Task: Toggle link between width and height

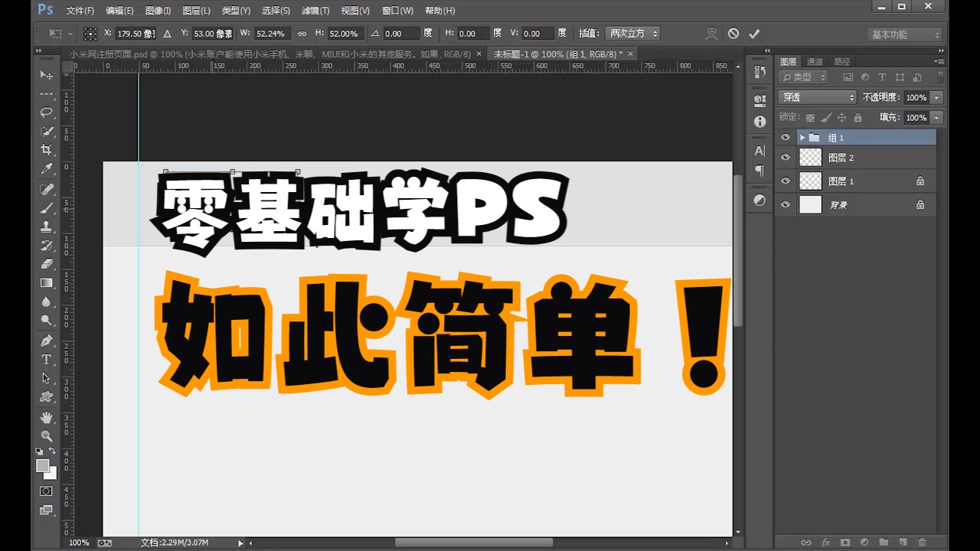Action: pos(302,34)
